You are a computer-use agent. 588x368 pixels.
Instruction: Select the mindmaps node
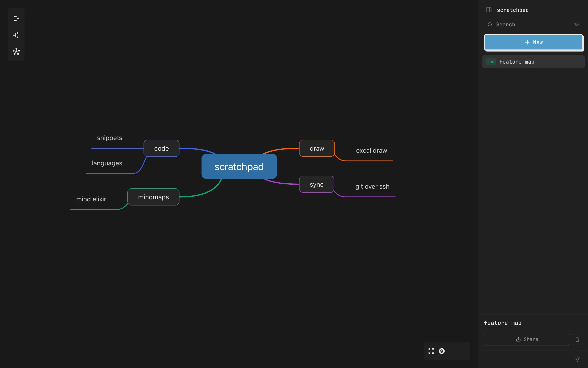point(153,197)
